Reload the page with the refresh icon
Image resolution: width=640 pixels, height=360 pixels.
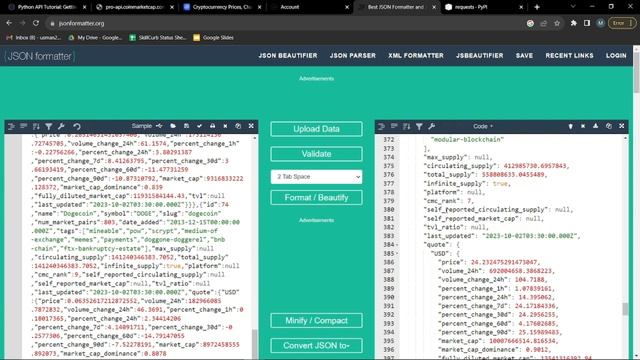point(36,23)
